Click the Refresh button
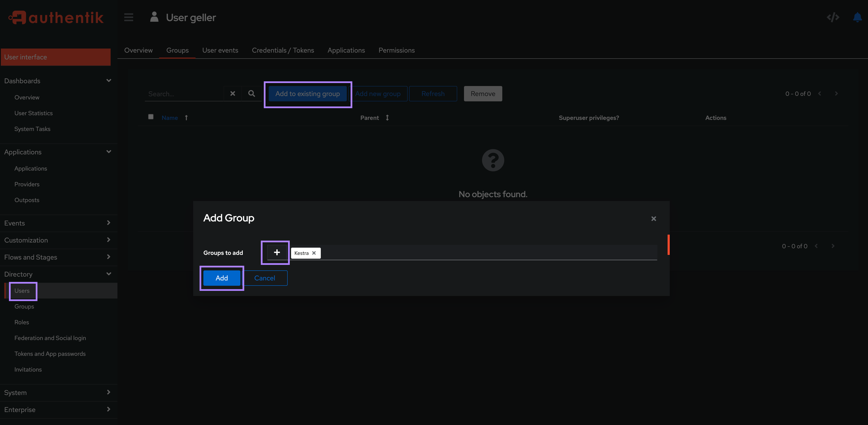This screenshot has height=425, width=868. [x=433, y=93]
